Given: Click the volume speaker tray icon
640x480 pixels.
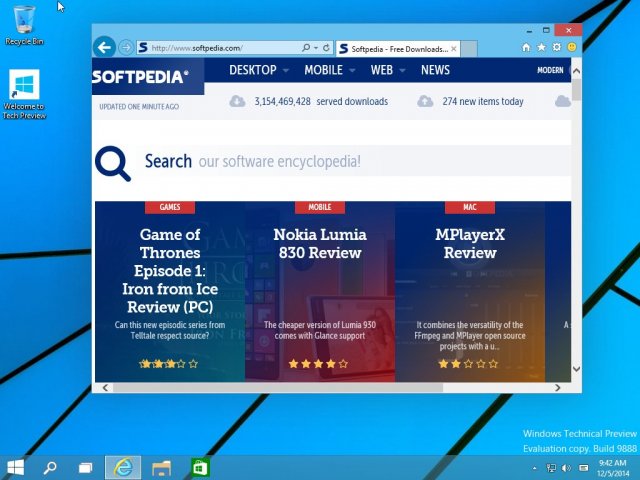Looking at the screenshot, I should point(567,468).
